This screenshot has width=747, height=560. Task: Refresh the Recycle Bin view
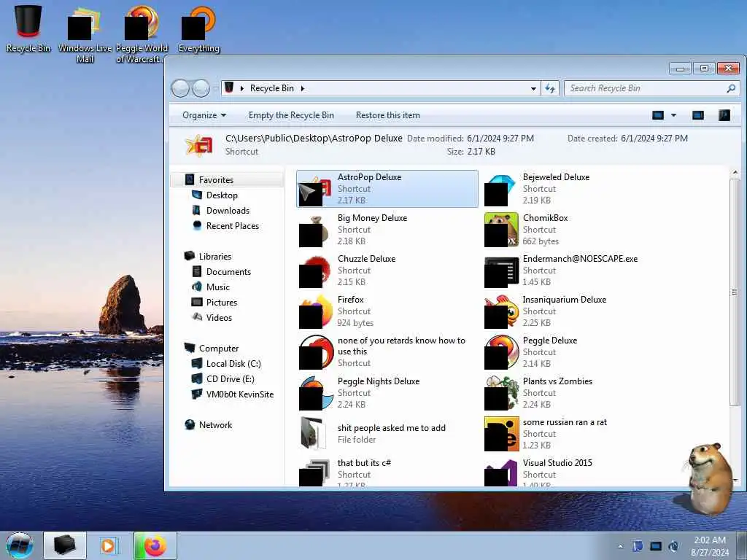pos(550,88)
